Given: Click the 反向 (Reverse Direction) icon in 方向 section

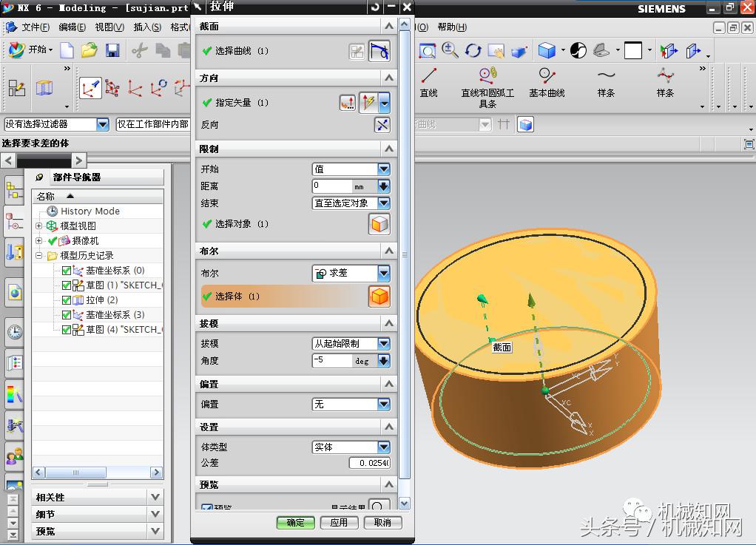Looking at the screenshot, I should click(382, 124).
